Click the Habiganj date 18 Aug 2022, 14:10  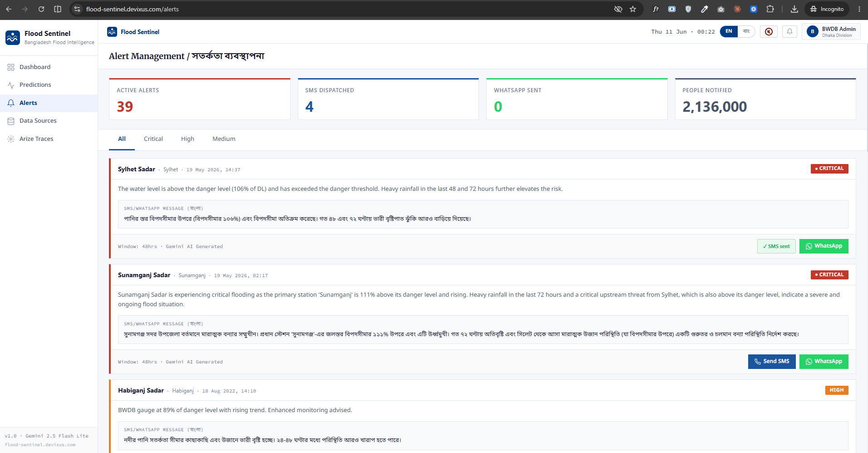[229, 391]
